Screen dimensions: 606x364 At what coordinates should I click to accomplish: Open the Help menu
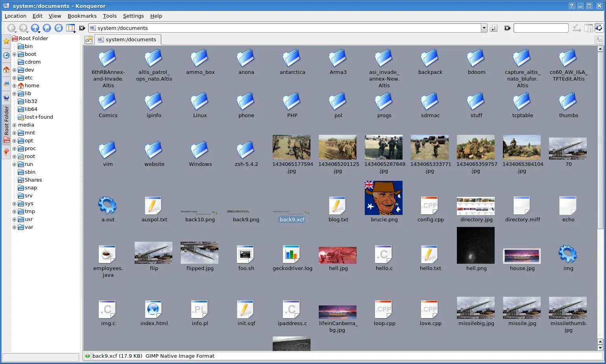click(x=156, y=16)
